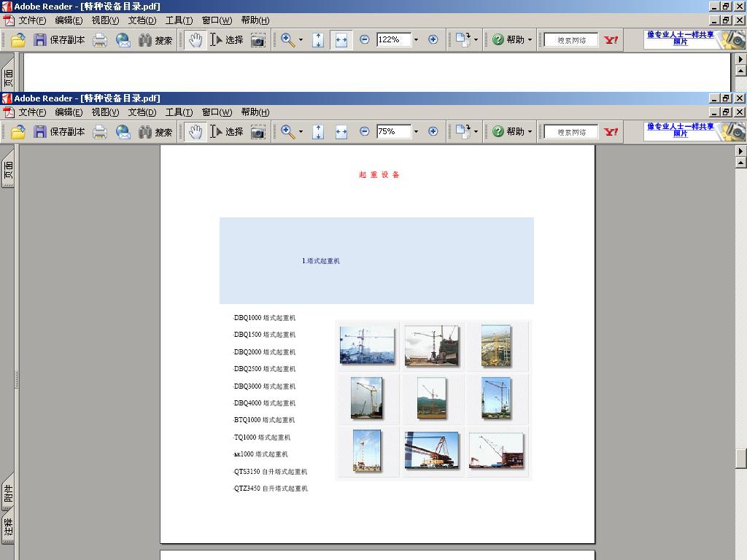Expand rotate view dropdown arrow in upper window
This screenshot has height=560, width=747.
476,40
